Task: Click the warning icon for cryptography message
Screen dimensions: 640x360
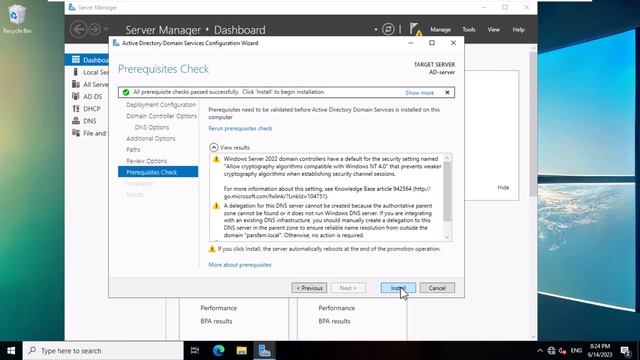Action: pyautogui.click(x=216, y=159)
